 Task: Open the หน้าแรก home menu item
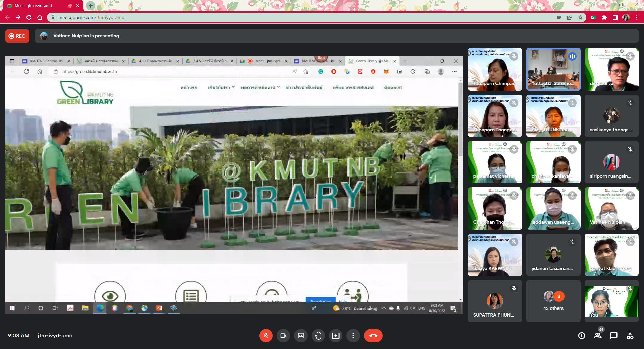(189, 87)
